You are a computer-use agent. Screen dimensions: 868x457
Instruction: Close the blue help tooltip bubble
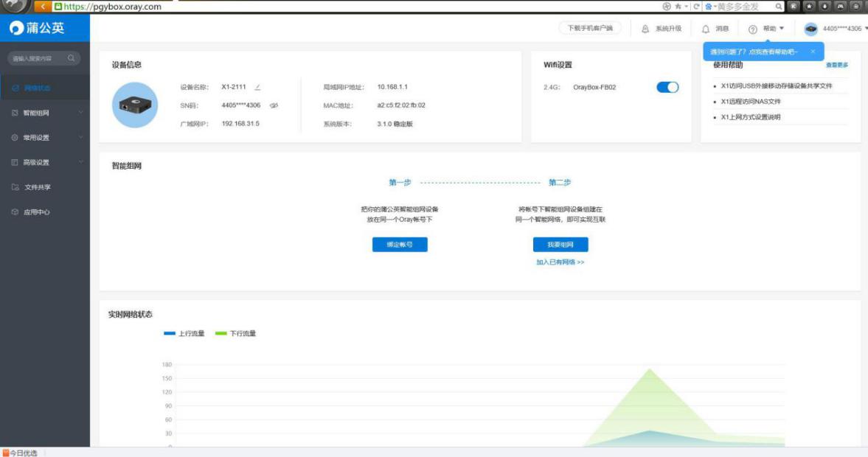(813, 52)
